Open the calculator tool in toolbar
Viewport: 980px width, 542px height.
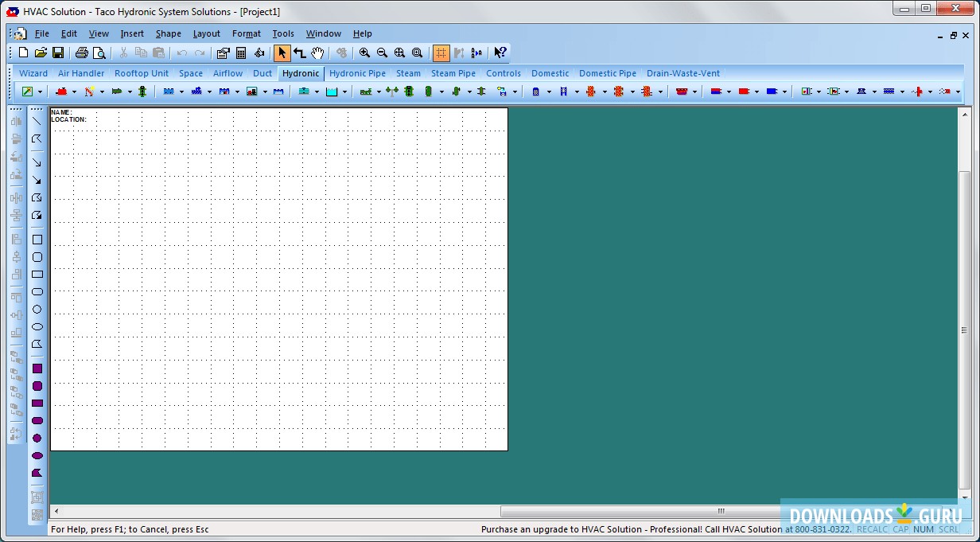(x=241, y=53)
